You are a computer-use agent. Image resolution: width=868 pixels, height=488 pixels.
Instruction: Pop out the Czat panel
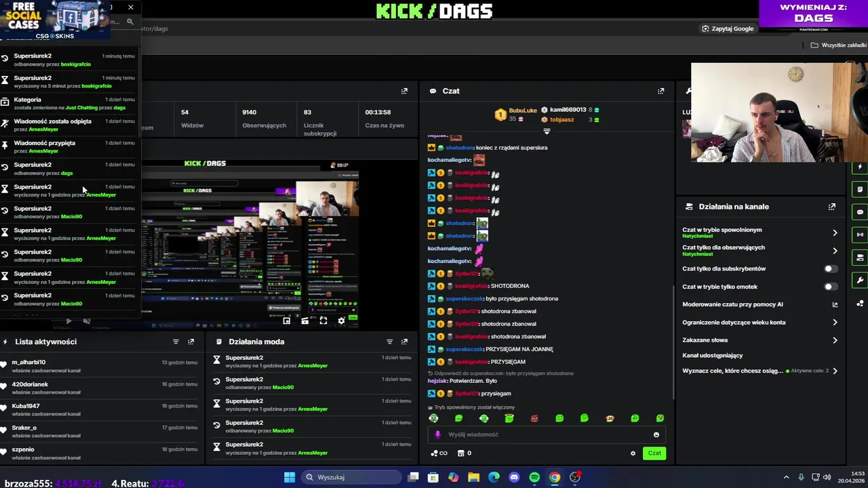click(x=660, y=91)
